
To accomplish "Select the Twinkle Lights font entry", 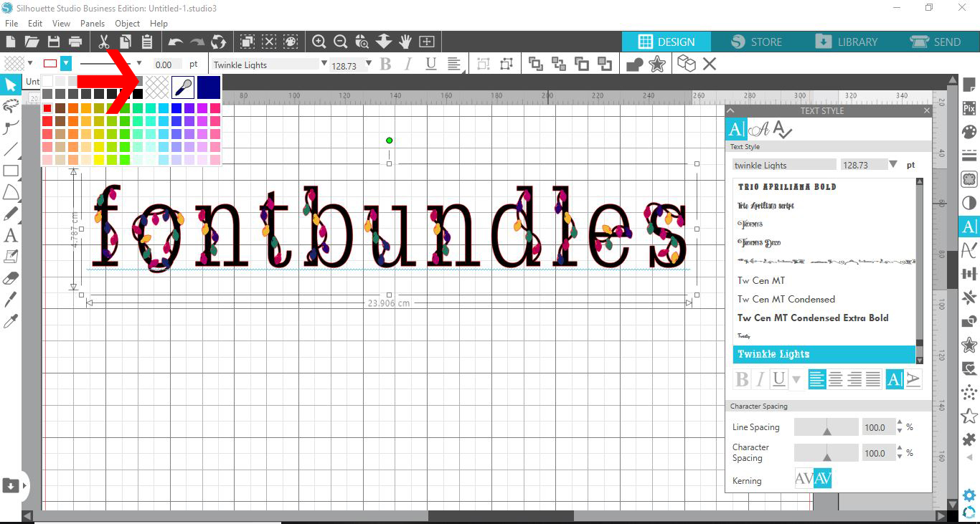I will (x=824, y=354).
